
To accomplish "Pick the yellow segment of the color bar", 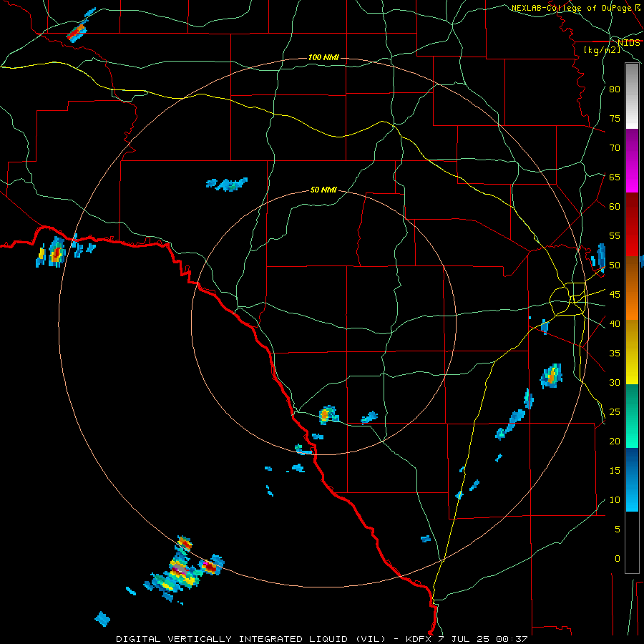I will pyautogui.click(x=632, y=352).
